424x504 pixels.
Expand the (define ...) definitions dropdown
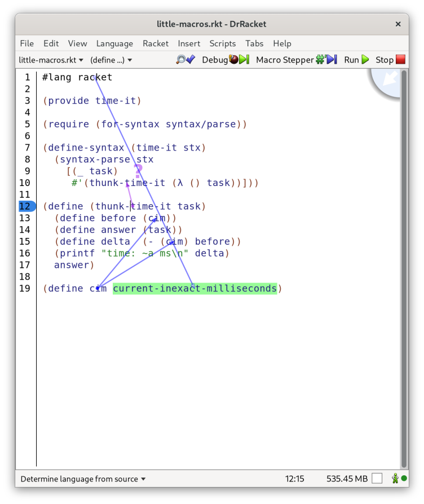tap(111, 60)
